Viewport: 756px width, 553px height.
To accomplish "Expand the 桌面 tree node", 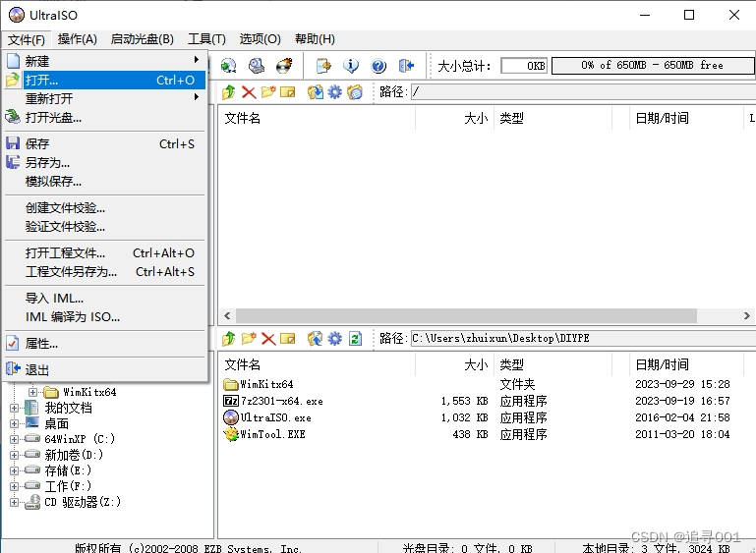I will click(14, 424).
